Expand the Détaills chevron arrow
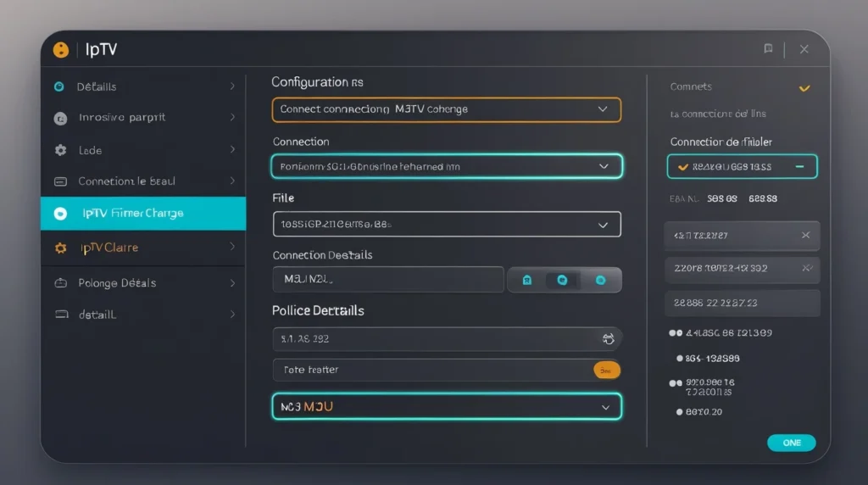Image resolution: width=868 pixels, height=485 pixels. [232, 86]
